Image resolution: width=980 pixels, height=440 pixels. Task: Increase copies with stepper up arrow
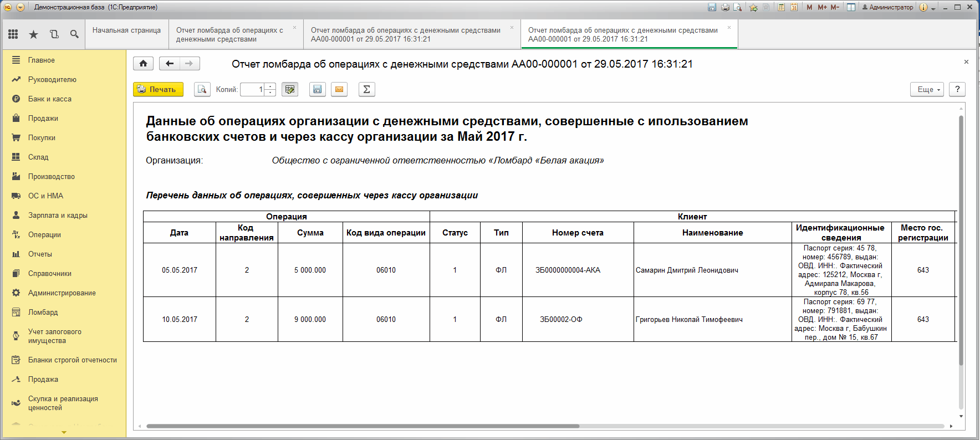(x=270, y=86)
